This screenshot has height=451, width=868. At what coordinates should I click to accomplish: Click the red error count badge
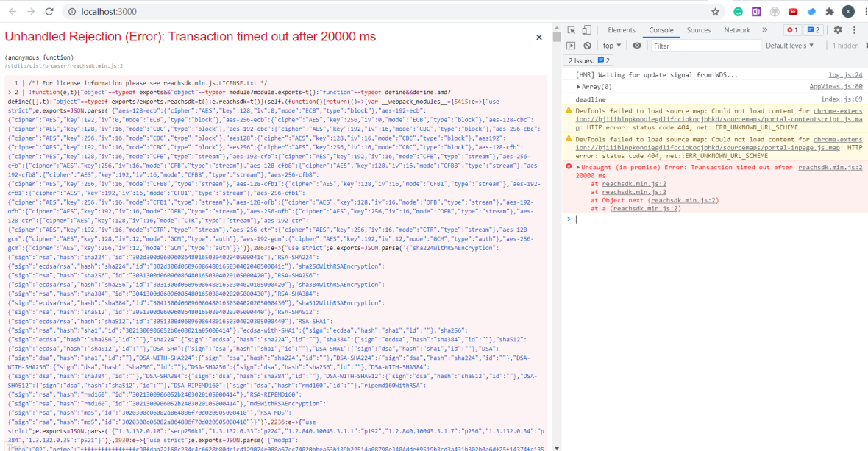pos(792,30)
